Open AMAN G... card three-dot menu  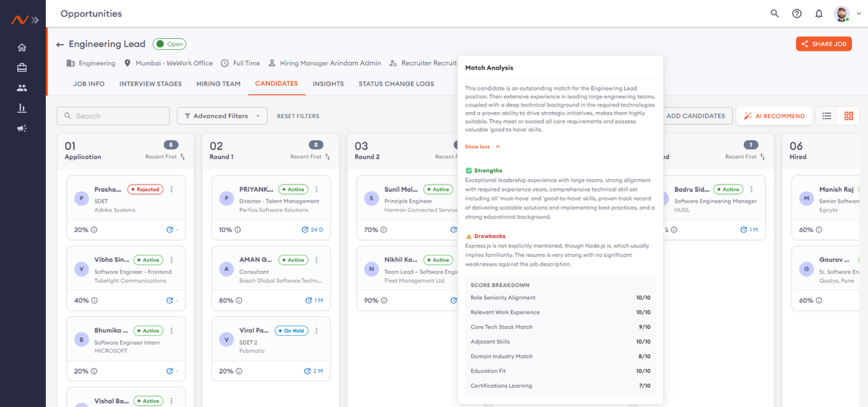[316, 260]
